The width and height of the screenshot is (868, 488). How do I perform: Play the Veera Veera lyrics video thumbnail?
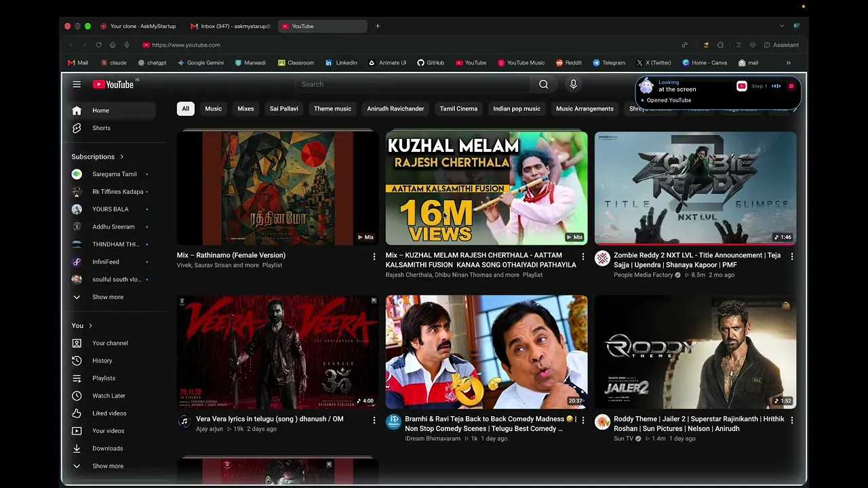[x=277, y=351]
